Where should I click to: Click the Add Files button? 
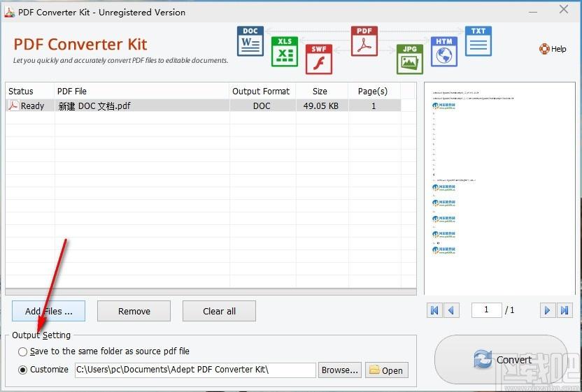pos(49,311)
